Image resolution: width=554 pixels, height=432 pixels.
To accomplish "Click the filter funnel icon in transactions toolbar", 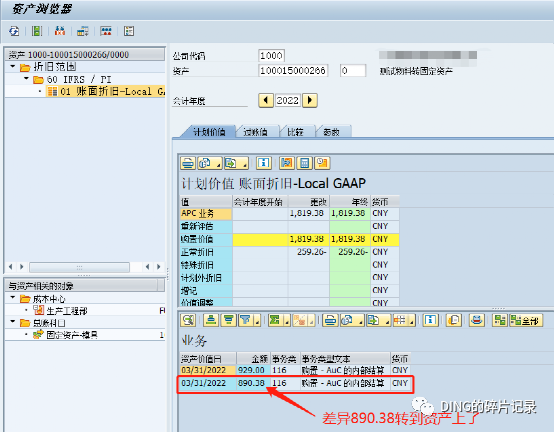I will [x=245, y=320].
